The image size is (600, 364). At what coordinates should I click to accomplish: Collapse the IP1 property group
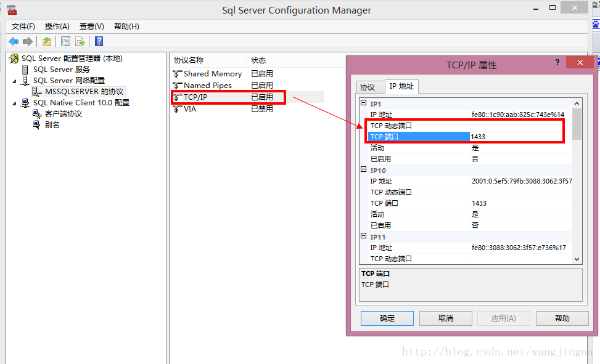[x=364, y=103]
